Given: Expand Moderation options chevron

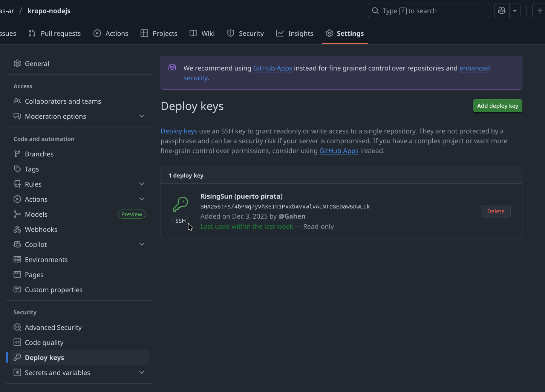Looking at the screenshot, I should [142, 116].
